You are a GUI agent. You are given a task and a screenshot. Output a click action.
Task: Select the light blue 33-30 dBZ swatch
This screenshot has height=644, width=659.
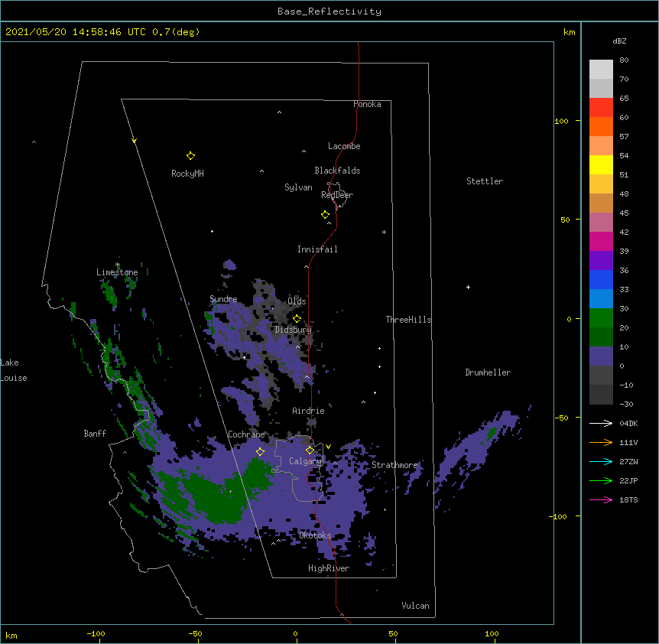601,298
